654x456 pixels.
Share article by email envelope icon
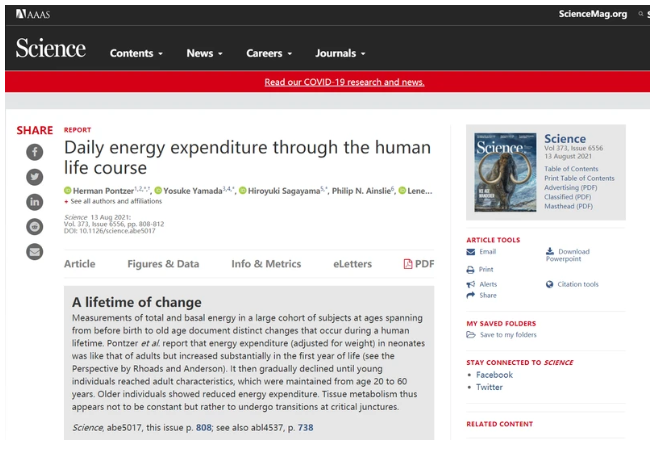[35, 252]
